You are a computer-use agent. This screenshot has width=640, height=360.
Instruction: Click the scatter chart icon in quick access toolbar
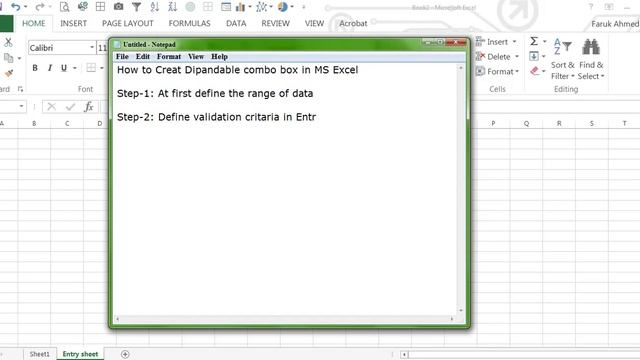tap(262, 7)
